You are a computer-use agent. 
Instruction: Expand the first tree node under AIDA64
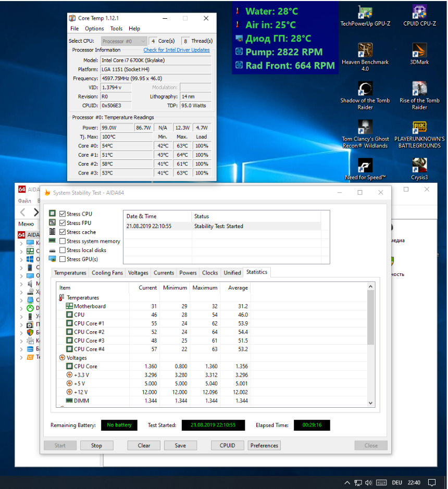pos(21,243)
